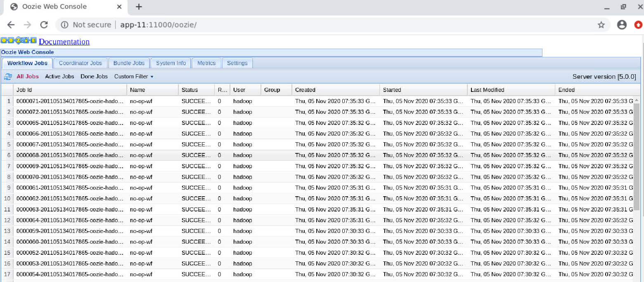Select job row 0000070-201105134017865

click(x=317, y=177)
